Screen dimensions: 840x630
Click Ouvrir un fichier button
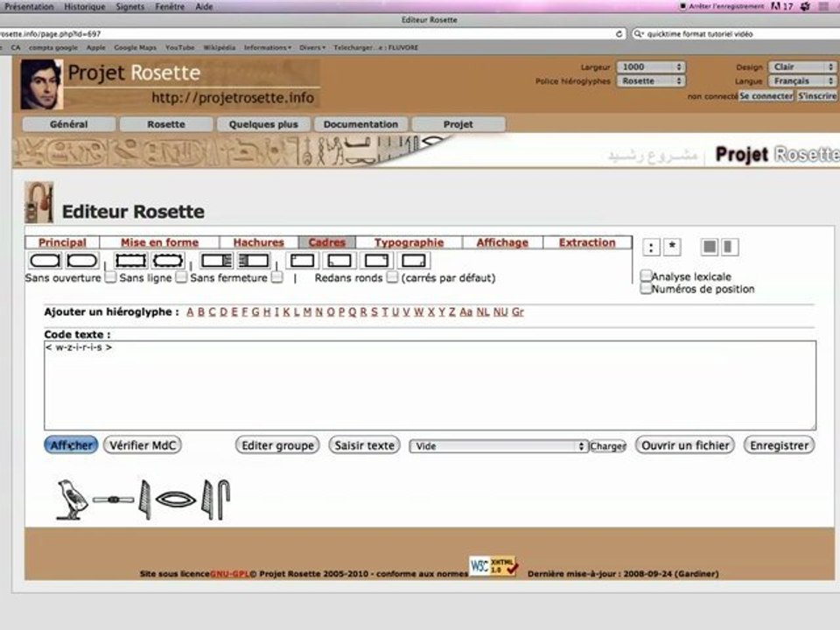pos(685,445)
